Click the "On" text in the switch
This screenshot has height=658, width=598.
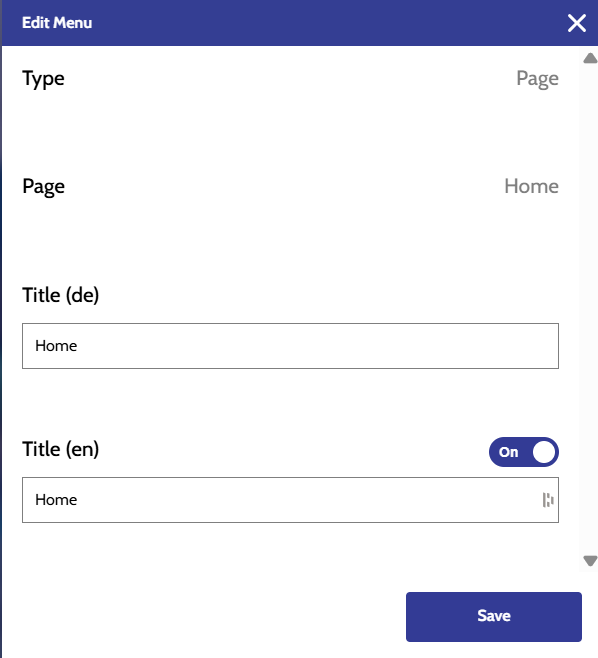[508, 452]
